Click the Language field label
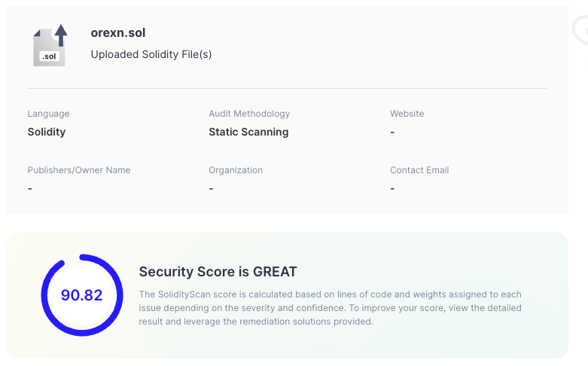The width and height of the screenshot is (588, 366). click(48, 114)
